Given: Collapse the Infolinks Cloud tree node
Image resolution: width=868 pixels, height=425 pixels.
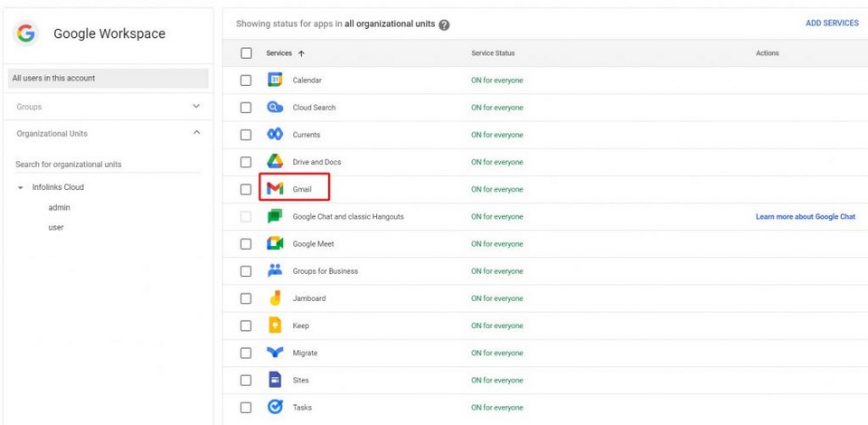Looking at the screenshot, I should (x=21, y=188).
